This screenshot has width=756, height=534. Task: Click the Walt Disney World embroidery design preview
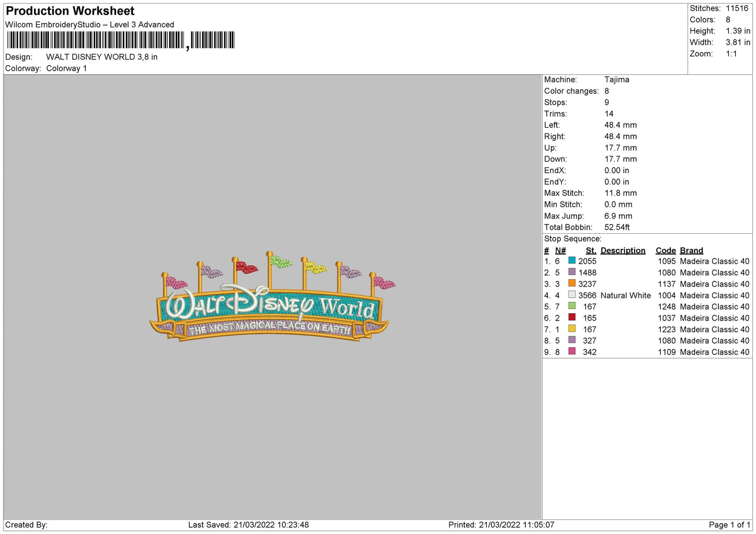tap(272, 297)
